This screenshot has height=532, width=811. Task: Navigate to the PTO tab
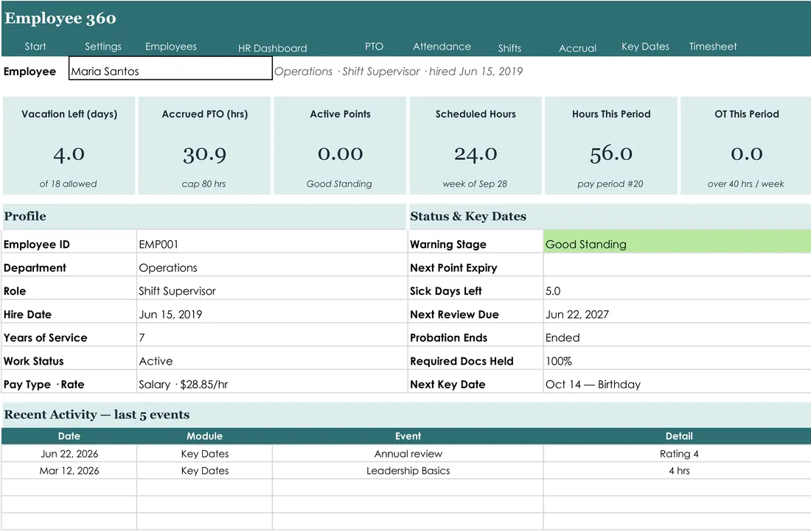coord(374,46)
